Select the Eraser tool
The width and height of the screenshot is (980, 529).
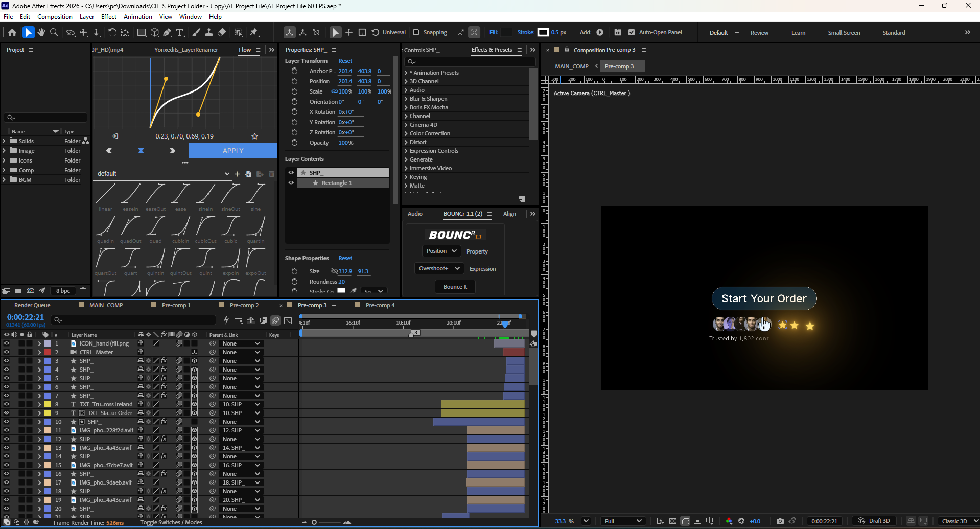point(222,32)
